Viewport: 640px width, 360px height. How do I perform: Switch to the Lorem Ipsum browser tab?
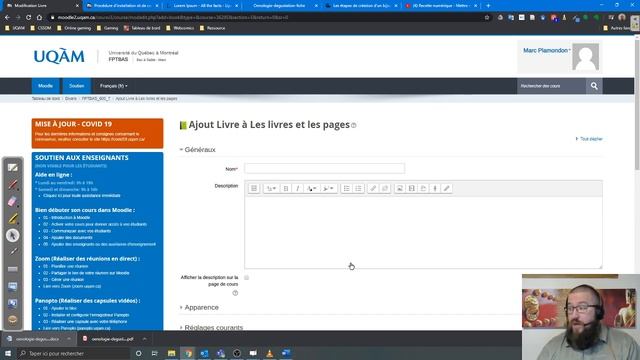tap(202, 6)
